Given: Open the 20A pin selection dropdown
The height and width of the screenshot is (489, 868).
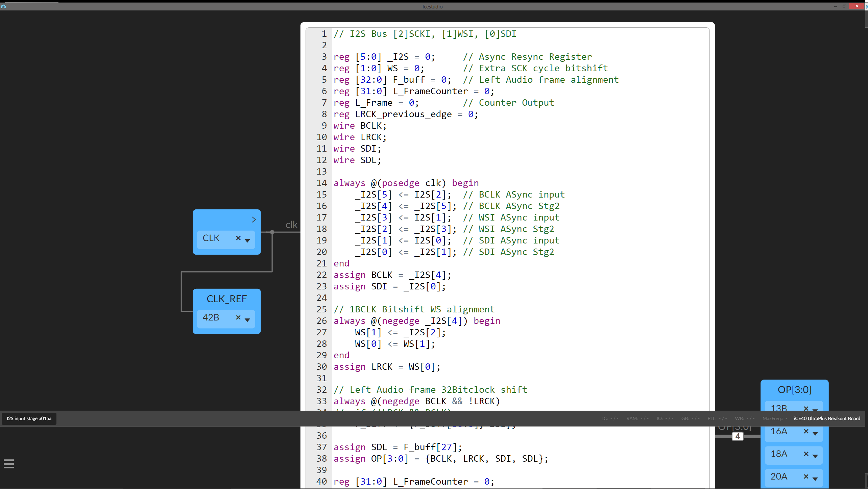Looking at the screenshot, I should pos(816,479).
